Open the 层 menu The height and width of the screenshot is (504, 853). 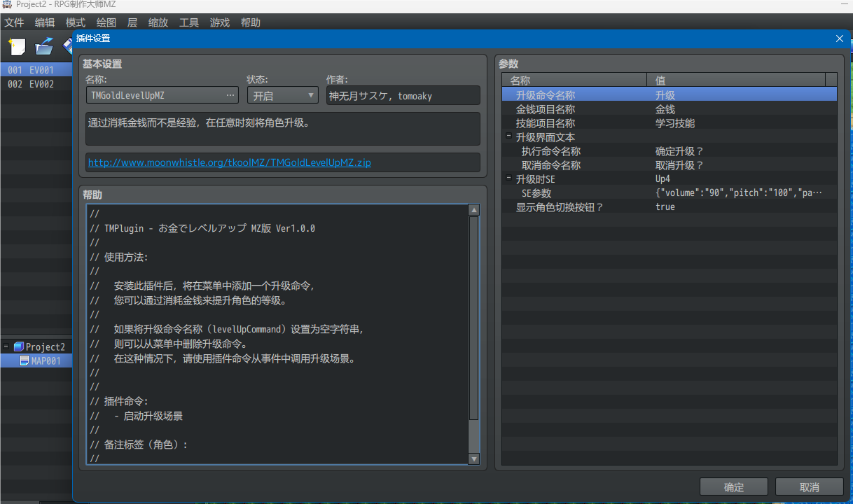coord(132,22)
